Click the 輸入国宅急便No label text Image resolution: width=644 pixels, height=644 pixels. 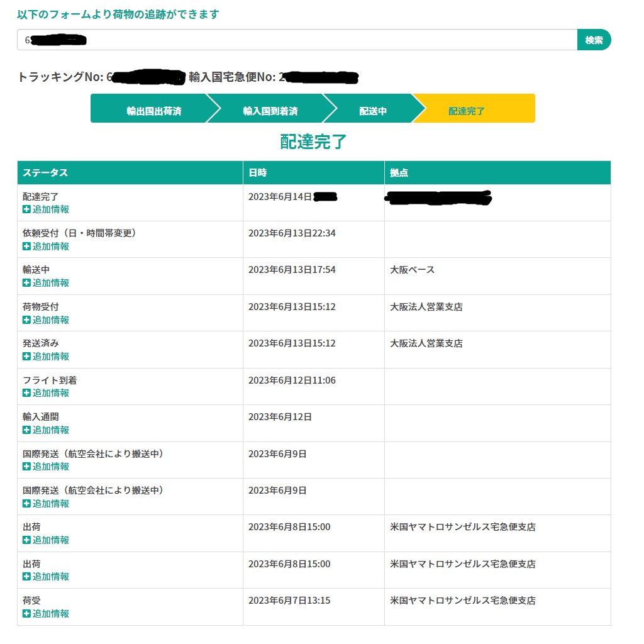[232, 77]
